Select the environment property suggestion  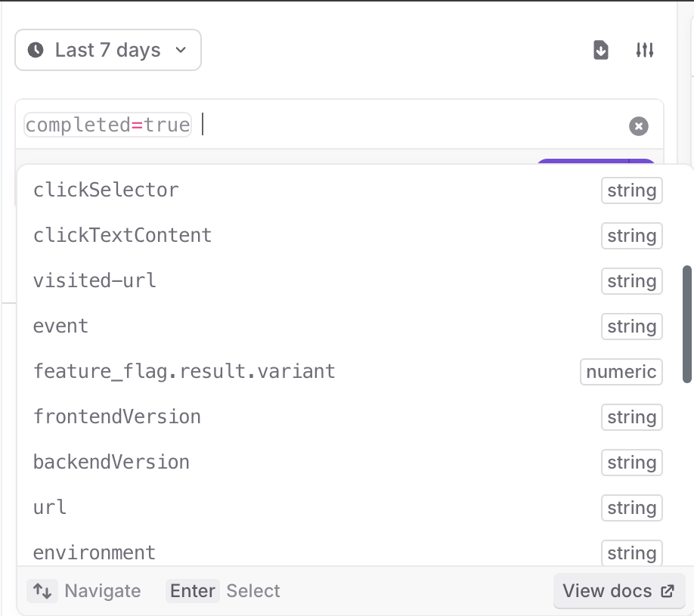tap(94, 553)
